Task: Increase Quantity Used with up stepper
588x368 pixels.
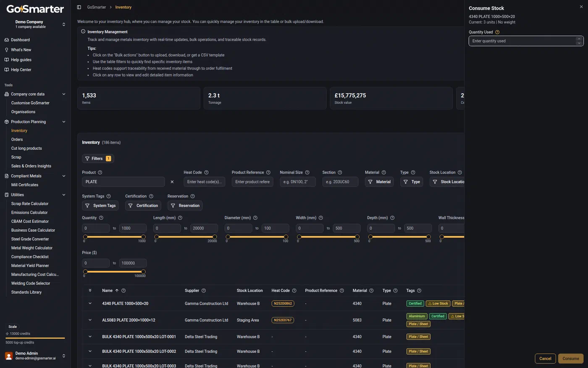Action: [x=579, y=39]
